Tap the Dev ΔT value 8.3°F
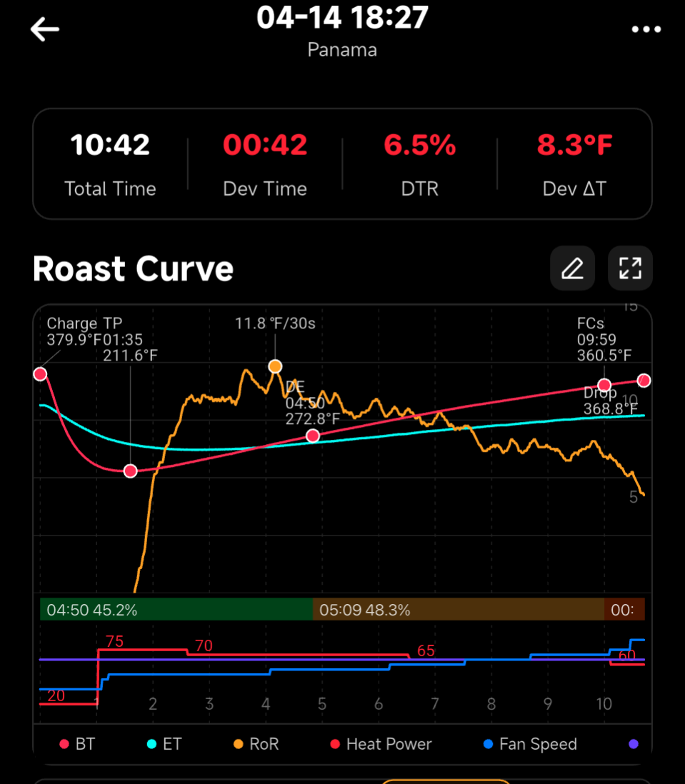 (x=574, y=145)
